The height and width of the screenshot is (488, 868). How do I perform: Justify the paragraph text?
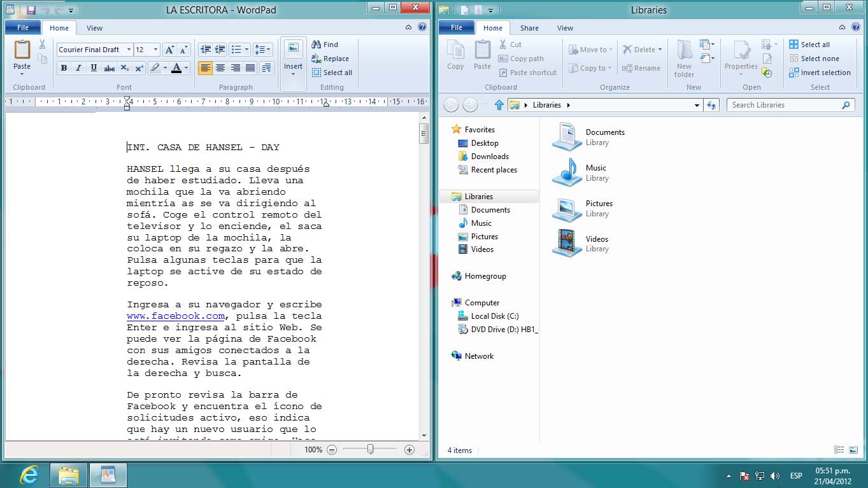[250, 68]
